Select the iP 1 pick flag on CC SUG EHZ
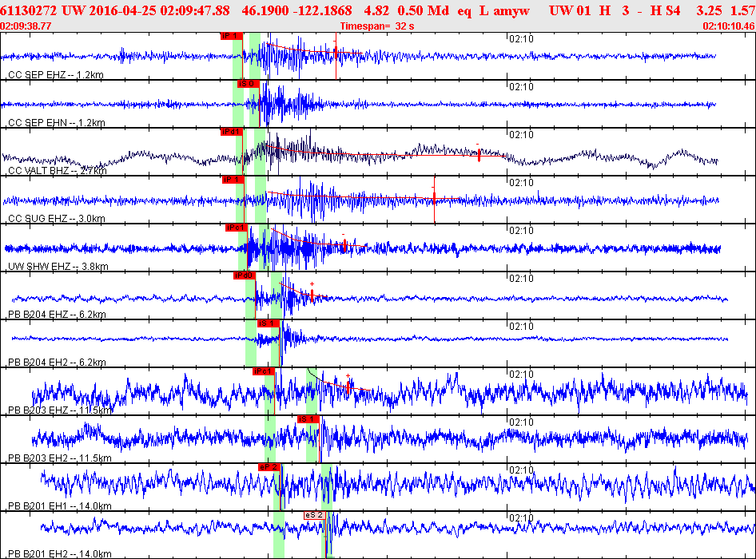This screenshot has width=756, height=559. click(x=233, y=180)
